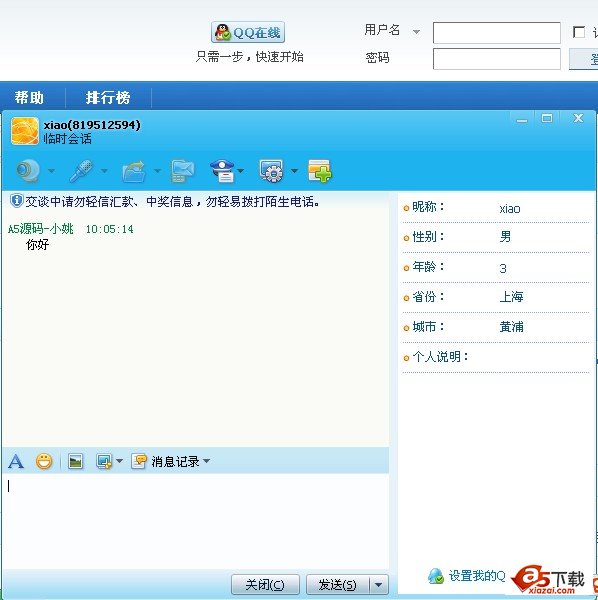Open the smiley emoticon picker
Screen dimensions: 598x600
[44, 461]
